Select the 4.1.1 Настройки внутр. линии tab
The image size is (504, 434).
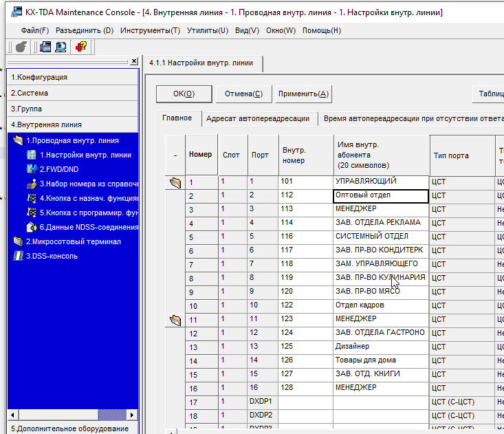[203, 63]
